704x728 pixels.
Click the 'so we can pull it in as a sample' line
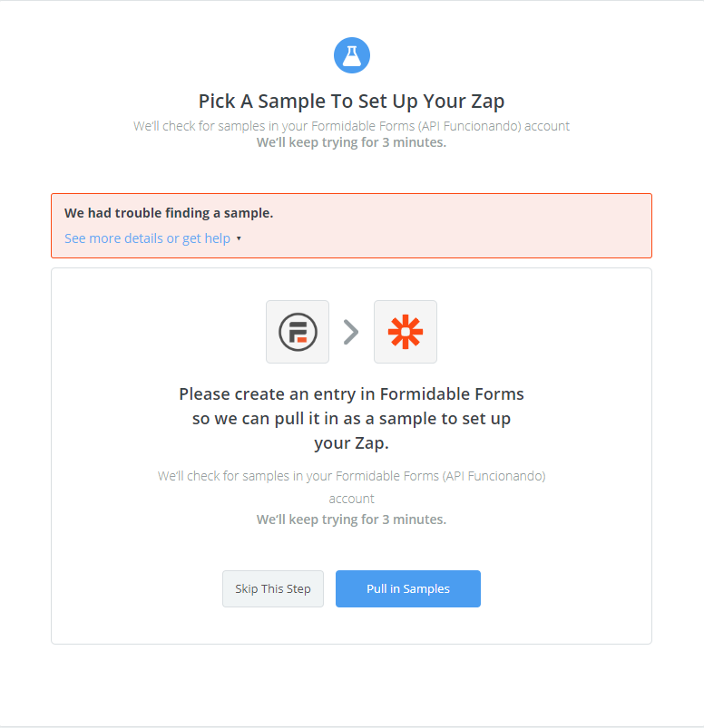coord(351,418)
